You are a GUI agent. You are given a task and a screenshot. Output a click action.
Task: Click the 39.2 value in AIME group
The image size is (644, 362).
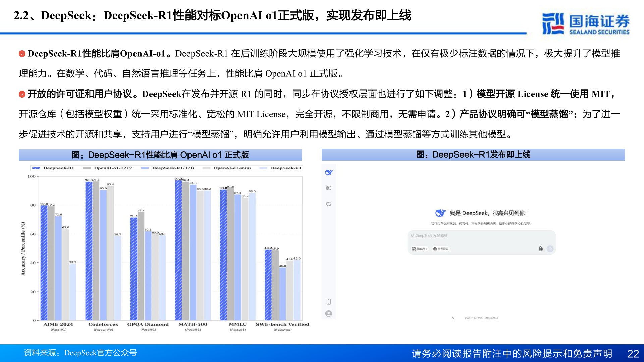pos(73,262)
